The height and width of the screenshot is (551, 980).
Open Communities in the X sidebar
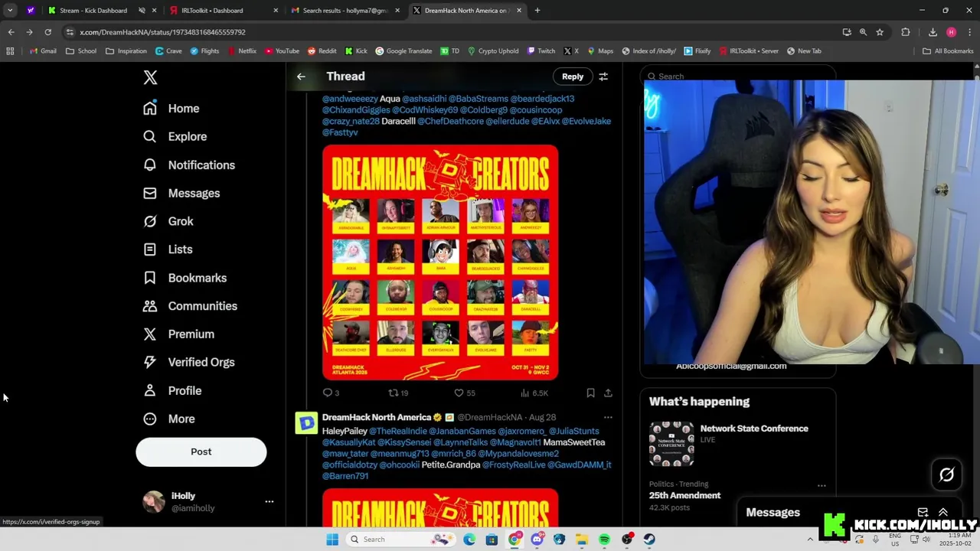[x=190, y=306]
